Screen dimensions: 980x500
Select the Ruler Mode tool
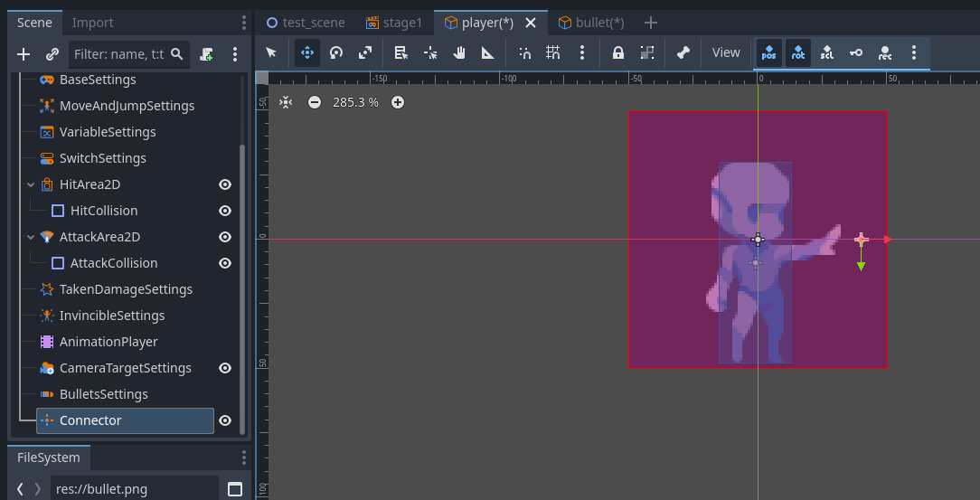tap(488, 52)
